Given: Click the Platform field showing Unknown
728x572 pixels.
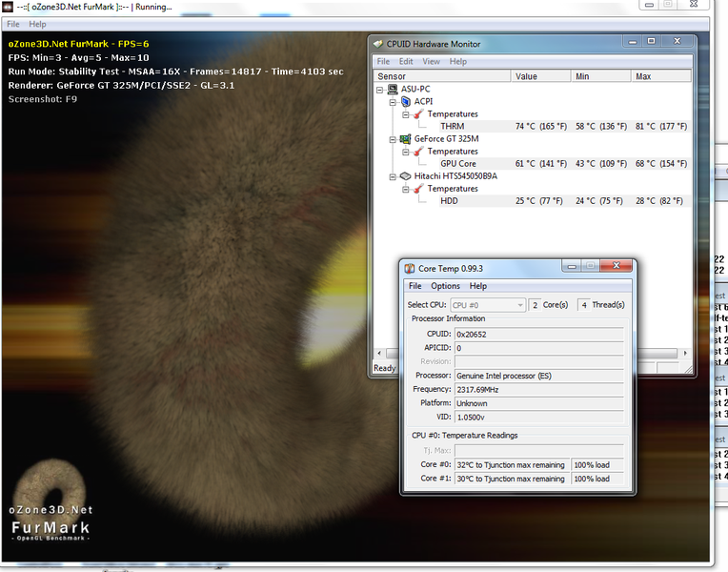Looking at the screenshot, I should (x=539, y=403).
